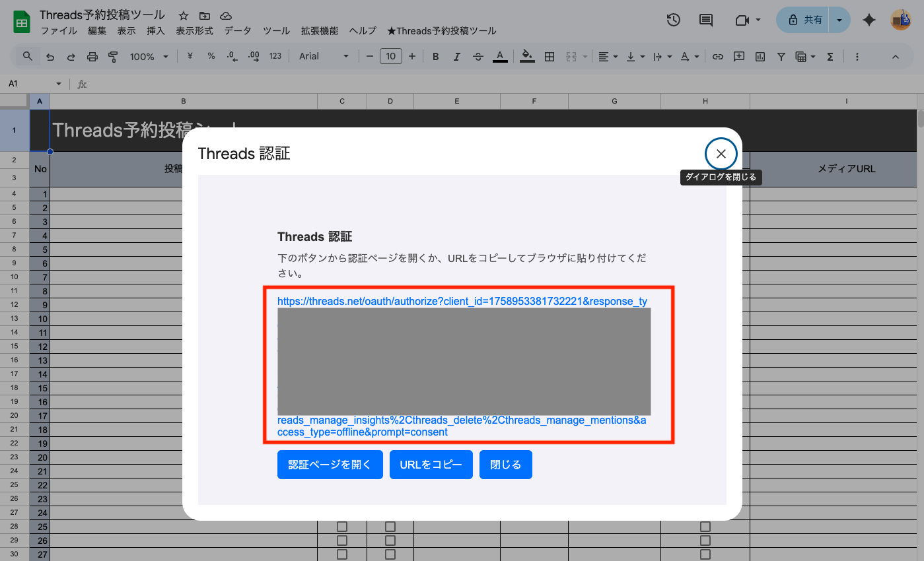Screen dimensions: 924x561
Task: Expand the arrow beside the 共有 button
Action: point(839,20)
